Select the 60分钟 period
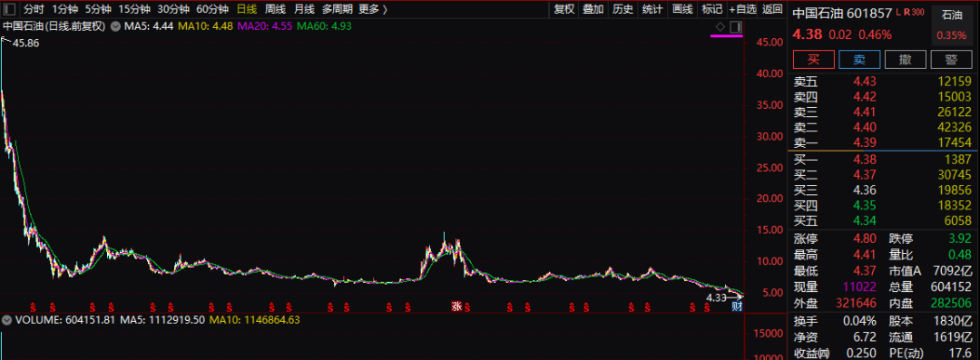 pyautogui.click(x=212, y=9)
